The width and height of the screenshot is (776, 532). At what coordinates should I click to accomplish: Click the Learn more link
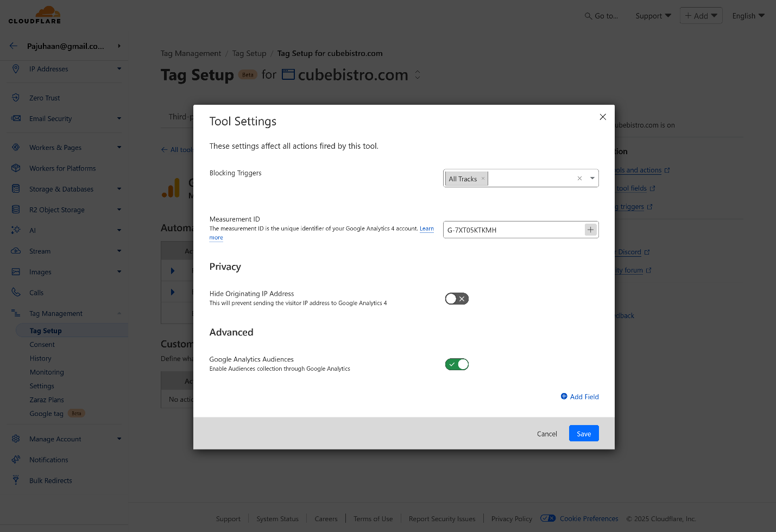pyautogui.click(x=427, y=229)
